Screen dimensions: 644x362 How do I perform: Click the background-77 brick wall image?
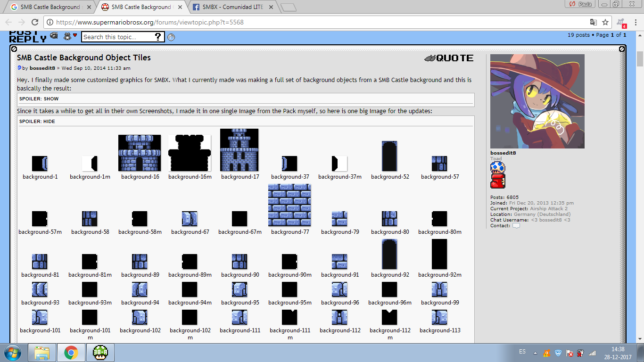289,205
